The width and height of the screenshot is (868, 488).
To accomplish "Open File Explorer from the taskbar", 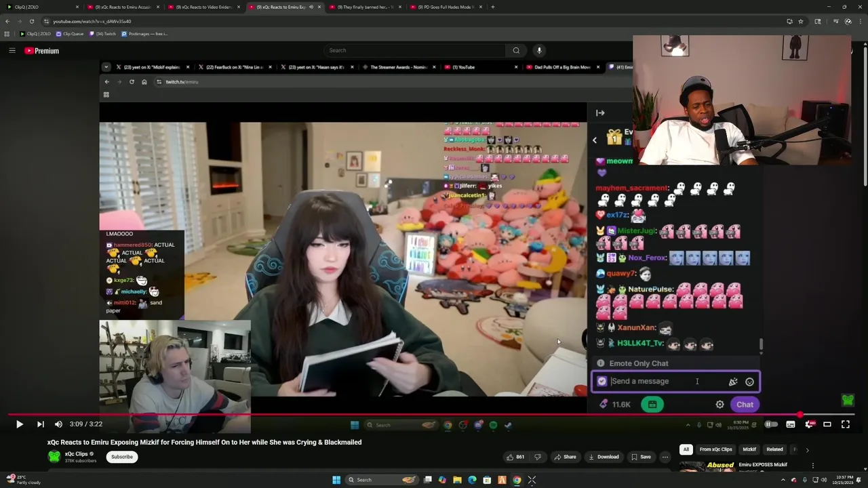I will click(457, 480).
